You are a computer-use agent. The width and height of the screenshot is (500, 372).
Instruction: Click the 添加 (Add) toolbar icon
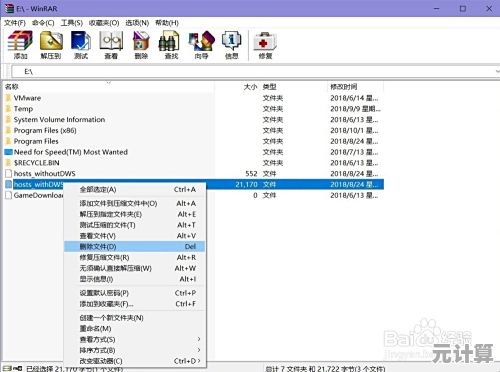click(x=20, y=45)
